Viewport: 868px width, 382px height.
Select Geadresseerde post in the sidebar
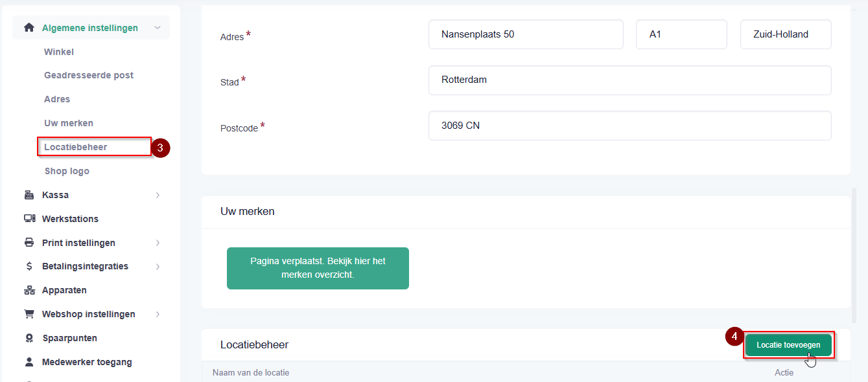click(89, 75)
